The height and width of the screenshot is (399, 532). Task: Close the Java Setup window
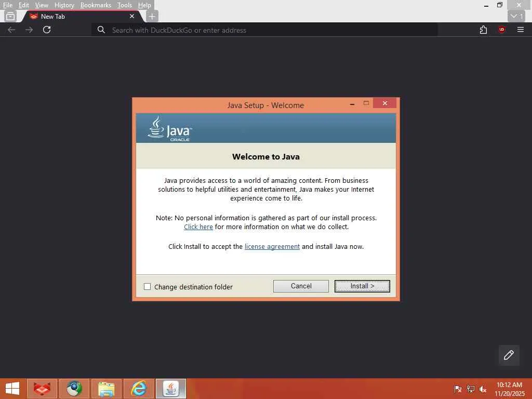385,103
